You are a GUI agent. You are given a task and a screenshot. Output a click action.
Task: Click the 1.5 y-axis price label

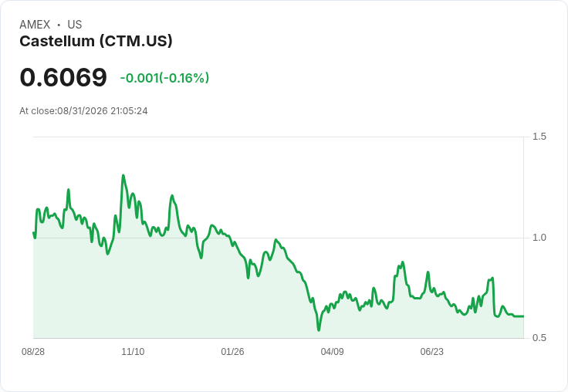(x=539, y=137)
